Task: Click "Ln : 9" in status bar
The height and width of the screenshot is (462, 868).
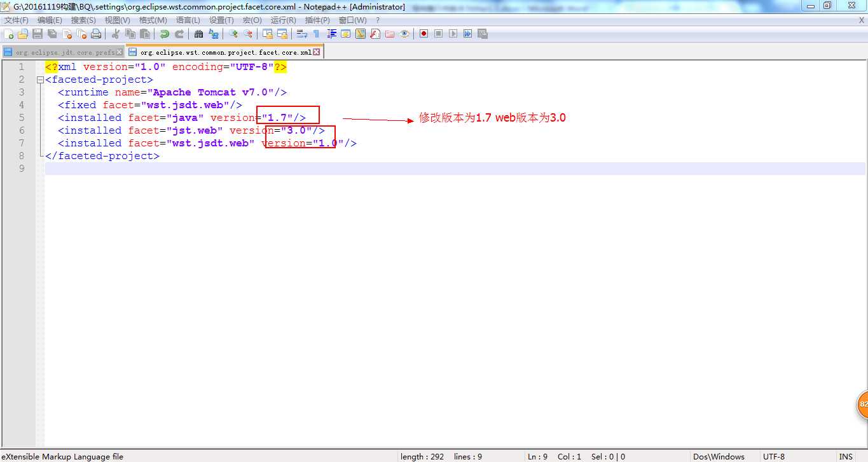Action: coord(537,456)
